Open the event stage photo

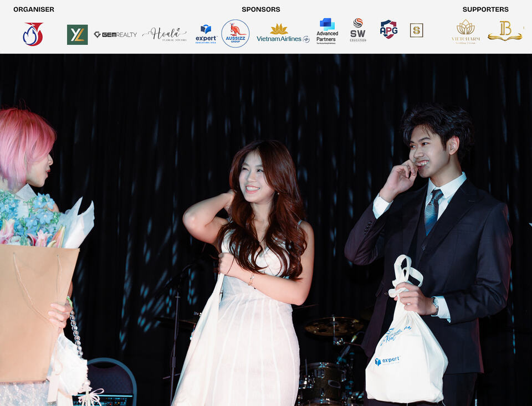point(266,230)
